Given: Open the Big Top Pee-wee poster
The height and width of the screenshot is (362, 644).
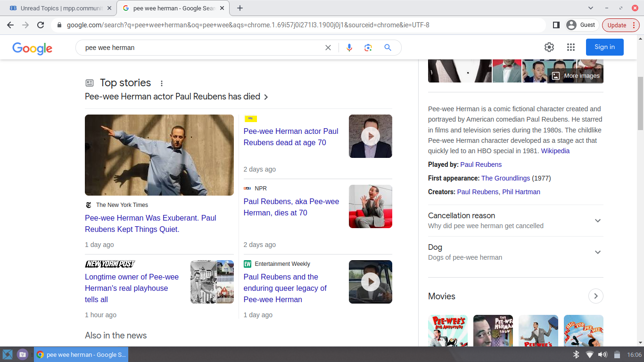Looking at the screenshot, I should (584, 330).
